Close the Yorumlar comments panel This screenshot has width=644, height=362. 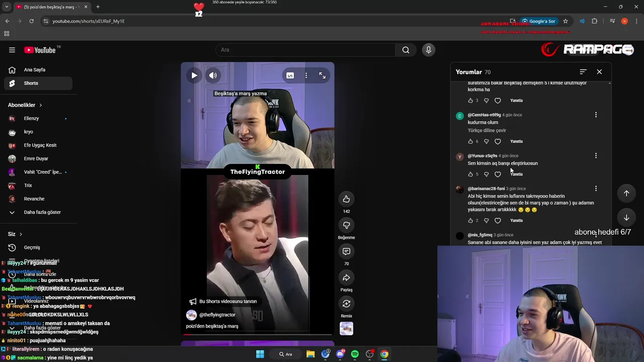pyautogui.click(x=599, y=72)
